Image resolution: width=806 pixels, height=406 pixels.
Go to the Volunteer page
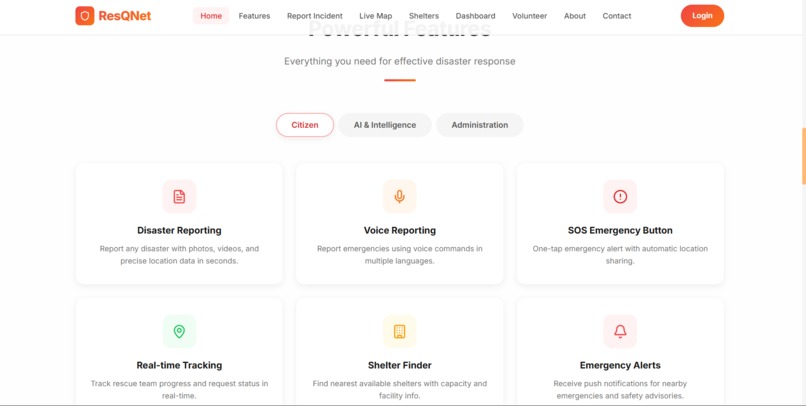pos(529,16)
